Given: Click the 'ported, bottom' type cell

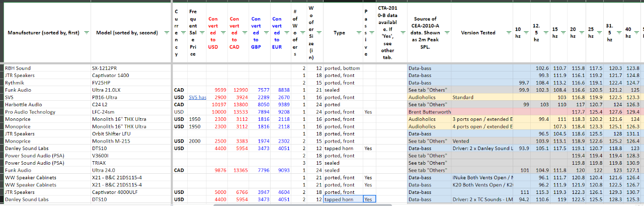Looking at the screenshot, I should [x=342, y=68].
